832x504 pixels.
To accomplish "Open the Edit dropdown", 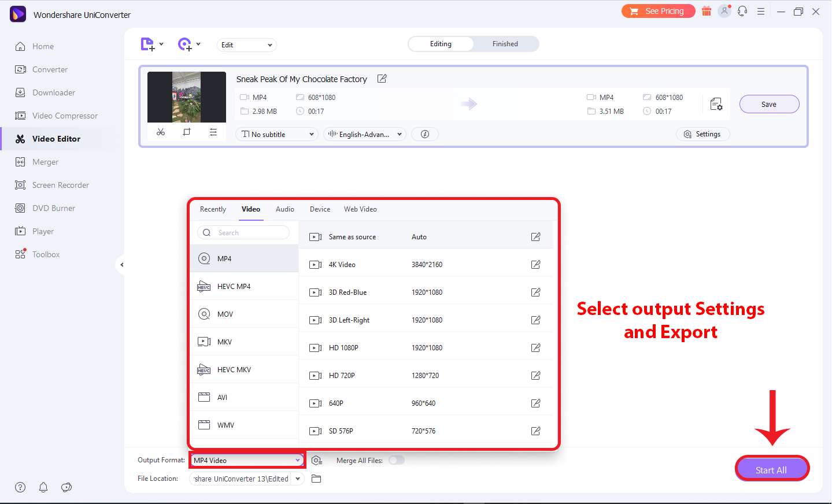I will pos(247,45).
